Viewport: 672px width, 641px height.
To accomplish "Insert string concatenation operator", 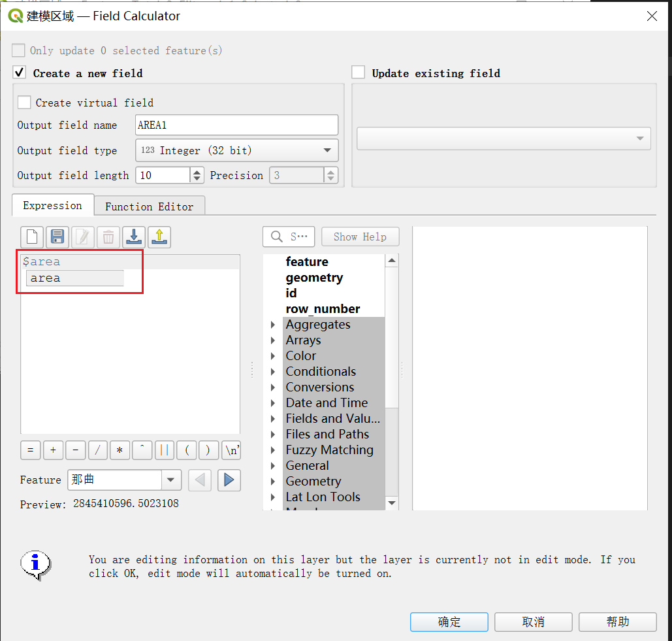I will 165,450.
